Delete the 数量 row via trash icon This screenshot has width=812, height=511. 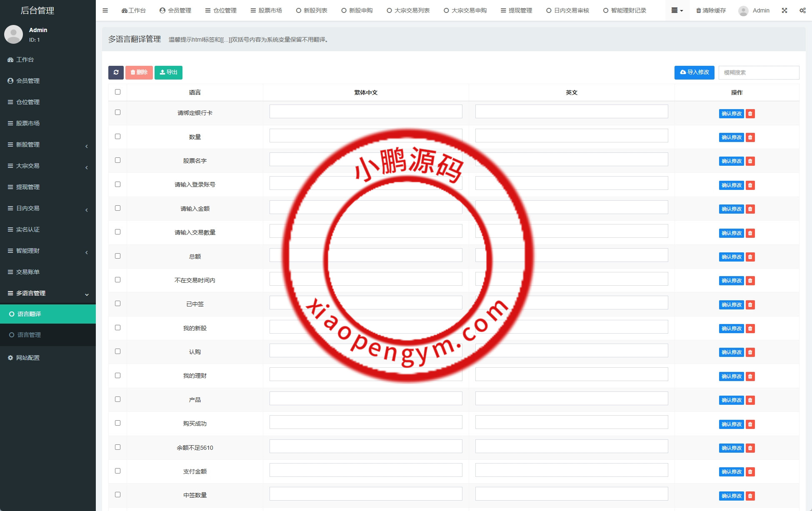(750, 137)
